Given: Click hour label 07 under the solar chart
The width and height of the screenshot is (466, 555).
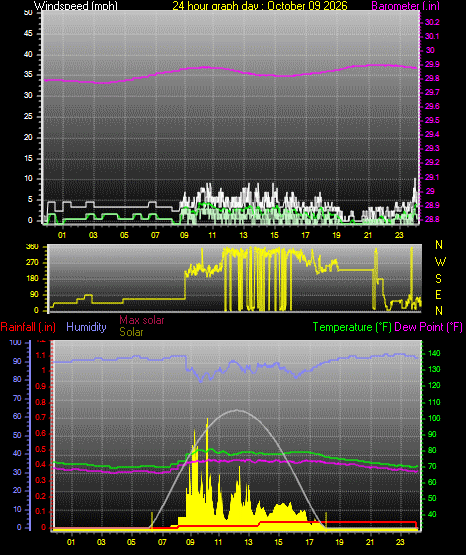Looking at the screenshot, I should [162, 542].
